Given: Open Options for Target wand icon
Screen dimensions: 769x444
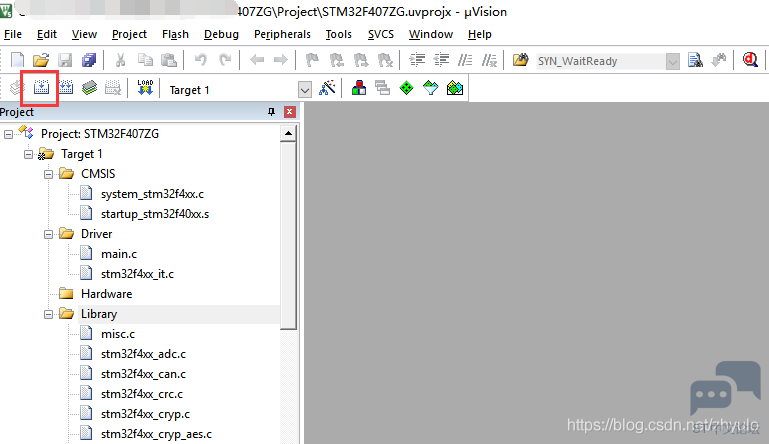Looking at the screenshot, I should click(x=327, y=88).
